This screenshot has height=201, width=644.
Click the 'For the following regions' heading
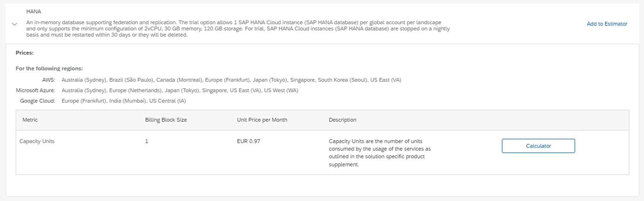point(49,68)
